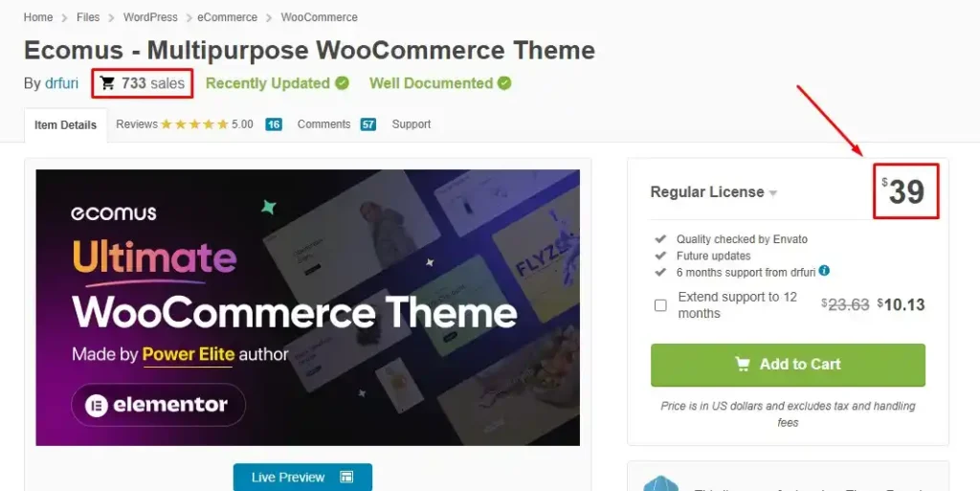
Task: Click the $10.13 discounted support price
Action: click(x=901, y=305)
